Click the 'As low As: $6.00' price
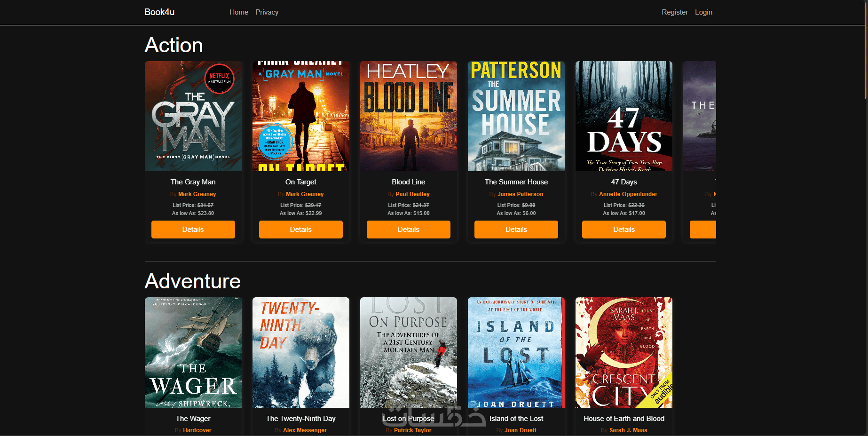The height and width of the screenshot is (436, 868). [x=516, y=214]
